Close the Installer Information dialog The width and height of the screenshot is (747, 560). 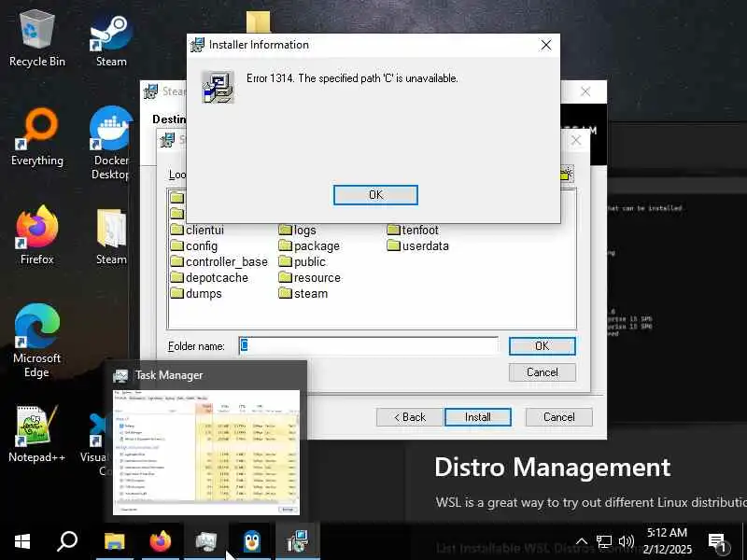(x=546, y=45)
